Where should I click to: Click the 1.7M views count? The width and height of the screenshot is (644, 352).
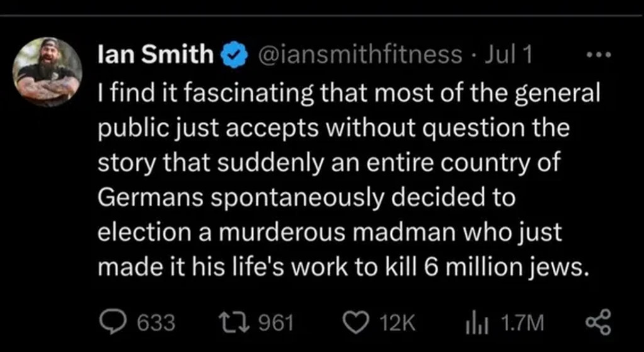point(521,322)
